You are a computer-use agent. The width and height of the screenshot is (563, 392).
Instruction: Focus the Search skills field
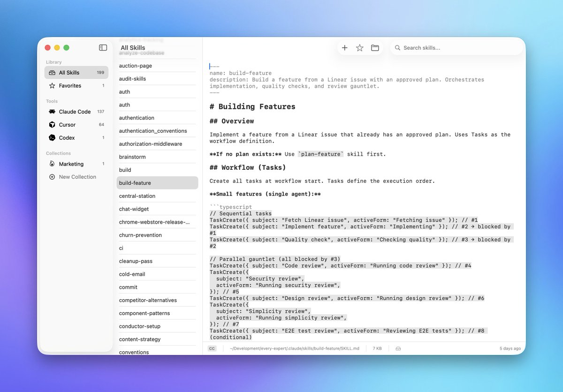coord(456,48)
